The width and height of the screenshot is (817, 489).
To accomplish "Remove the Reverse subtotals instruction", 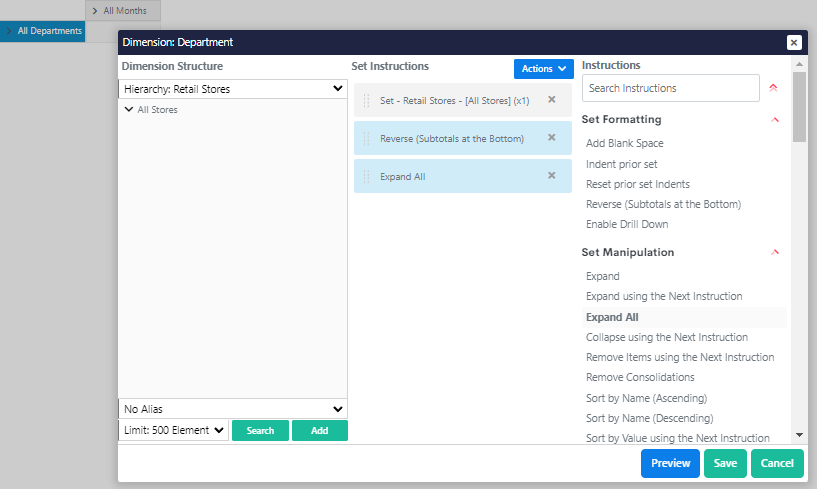I will [x=551, y=138].
